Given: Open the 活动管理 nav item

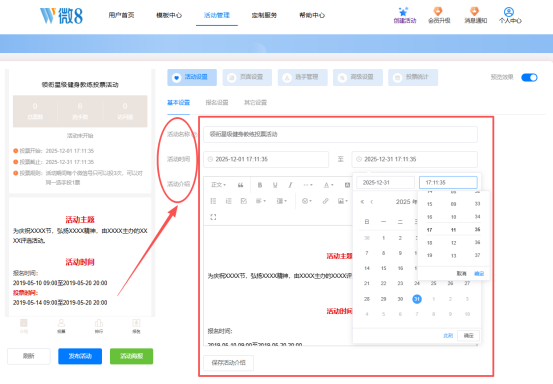Looking at the screenshot, I should pyautogui.click(x=217, y=15).
